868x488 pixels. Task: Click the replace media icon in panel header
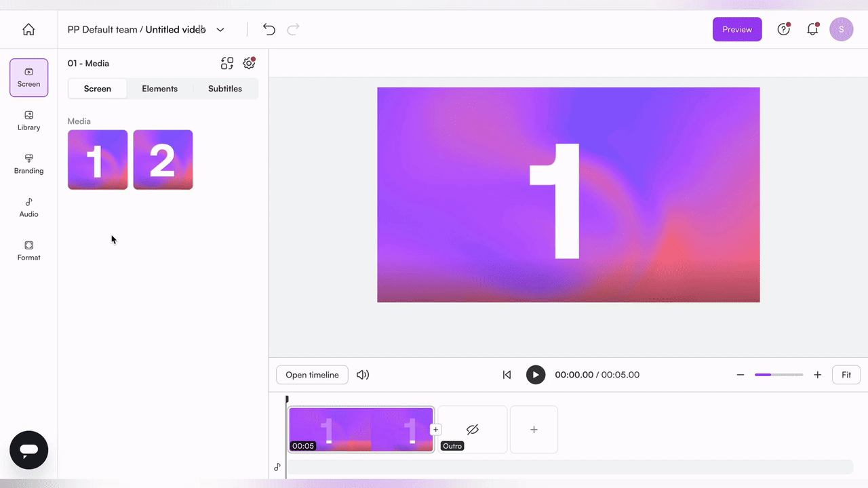pos(227,63)
